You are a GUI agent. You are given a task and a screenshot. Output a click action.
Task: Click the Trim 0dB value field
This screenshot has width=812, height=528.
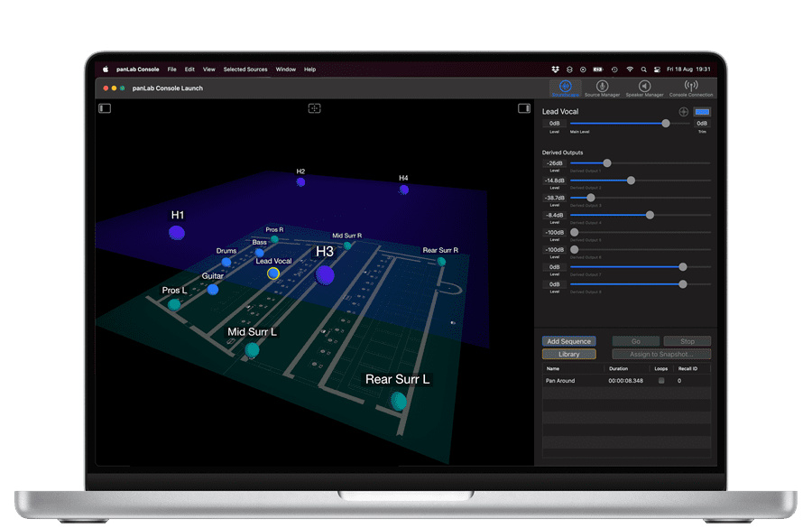(702, 124)
